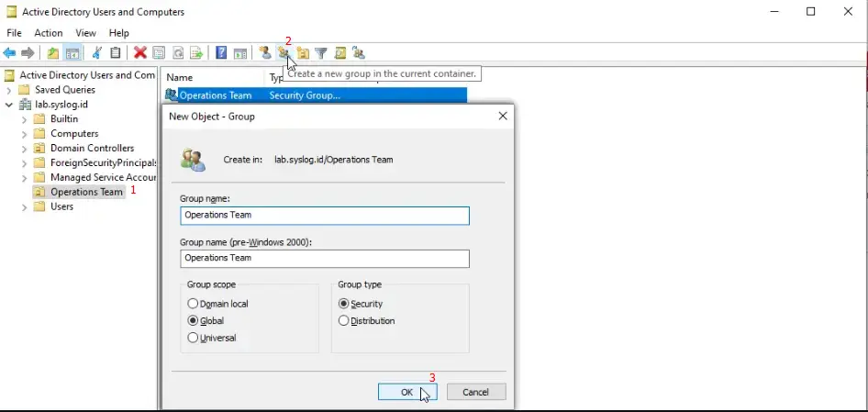Image resolution: width=868 pixels, height=412 pixels.
Task: Click the Export list icon
Action: point(196,53)
